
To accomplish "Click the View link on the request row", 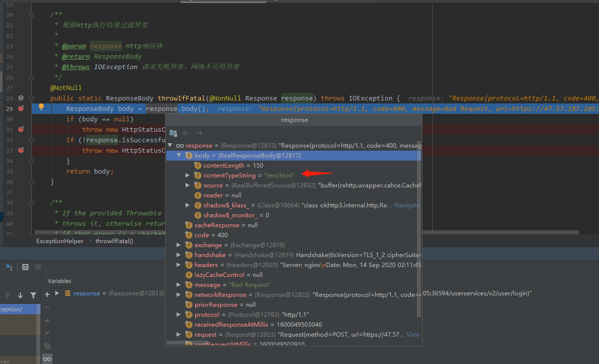I will [x=413, y=334].
